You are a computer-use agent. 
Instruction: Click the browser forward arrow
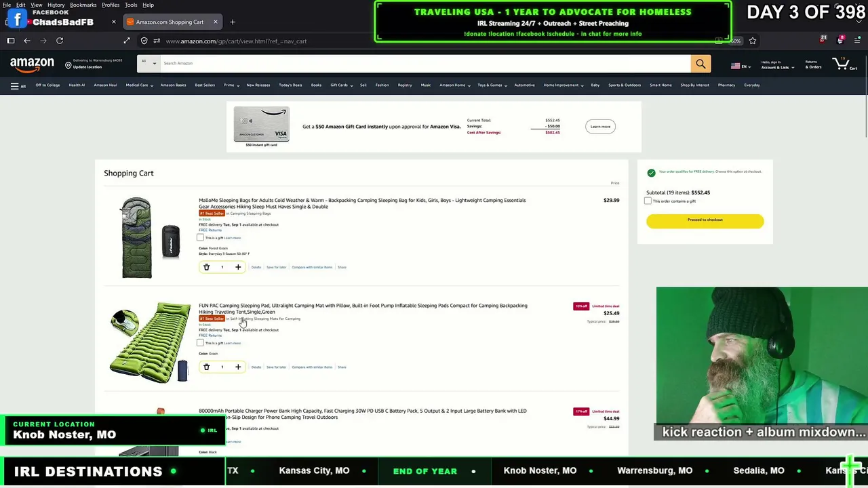tap(43, 41)
